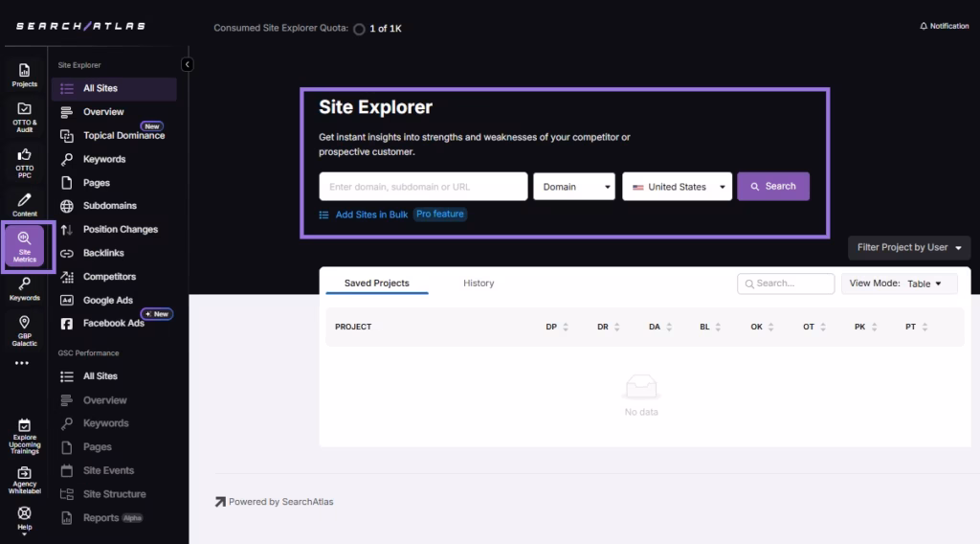
Task: Click the domain or URL input field
Action: (x=423, y=187)
